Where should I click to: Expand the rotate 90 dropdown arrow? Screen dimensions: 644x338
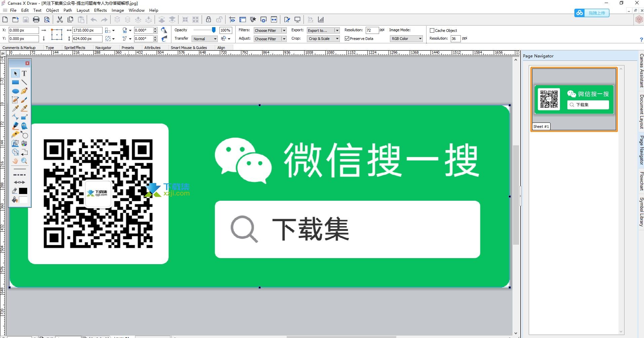[130, 31]
